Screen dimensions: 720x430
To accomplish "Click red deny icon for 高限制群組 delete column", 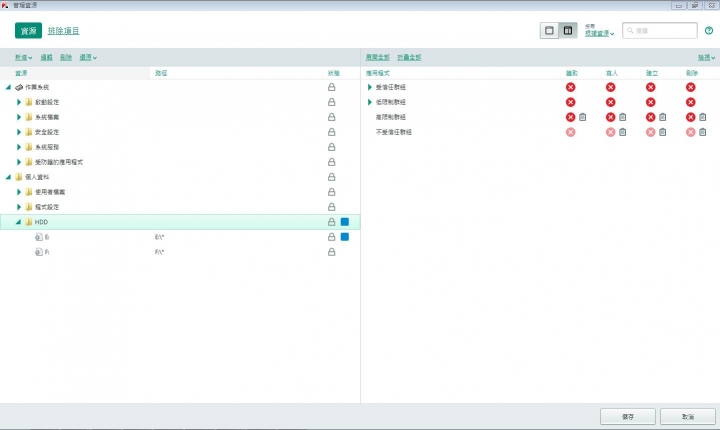I will (690, 117).
